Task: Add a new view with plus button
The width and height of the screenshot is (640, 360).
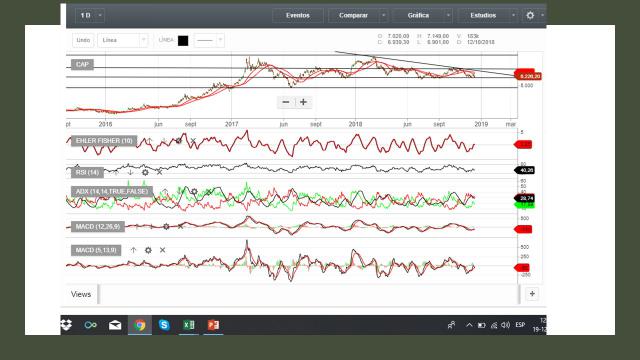Action: (x=532, y=294)
